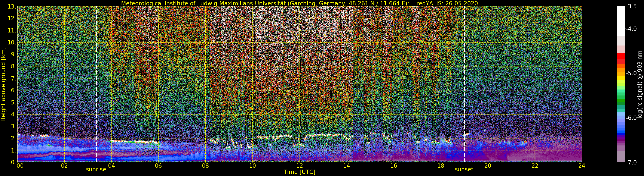Image resolution: width=644 pixels, height=176 pixels.
Task: Click the 'Time [UTC]' axis label
Action: coord(300,172)
